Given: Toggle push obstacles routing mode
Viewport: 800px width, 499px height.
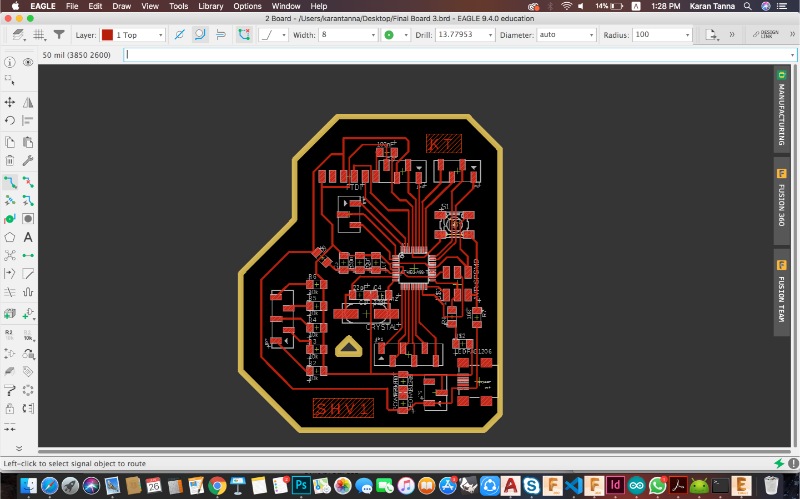Looking at the screenshot, I should tap(220, 35).
